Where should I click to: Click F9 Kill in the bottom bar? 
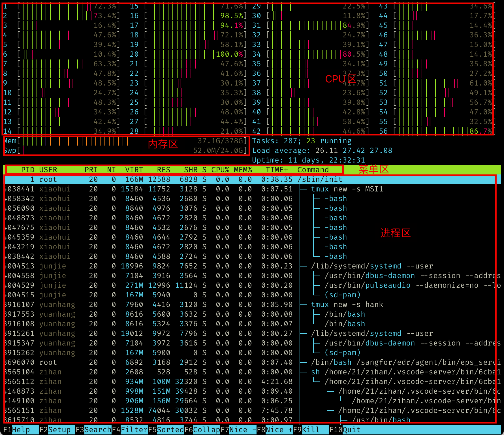pyautogui.click(x=311, y=430)
